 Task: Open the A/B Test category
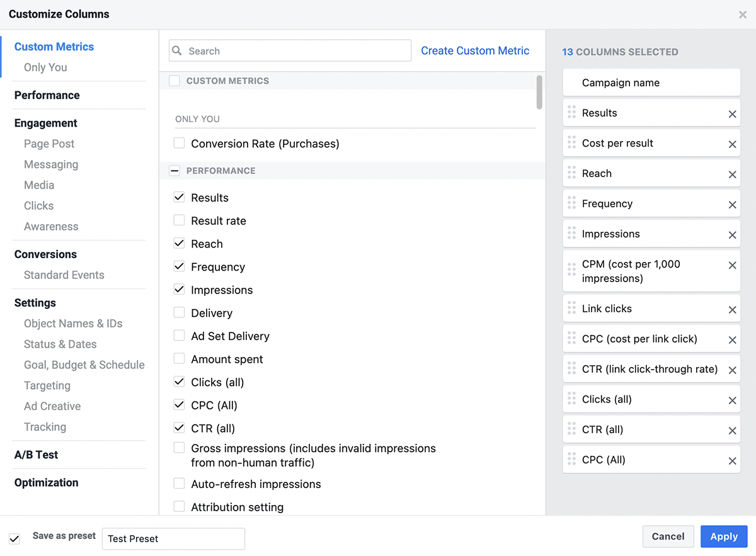37,455
